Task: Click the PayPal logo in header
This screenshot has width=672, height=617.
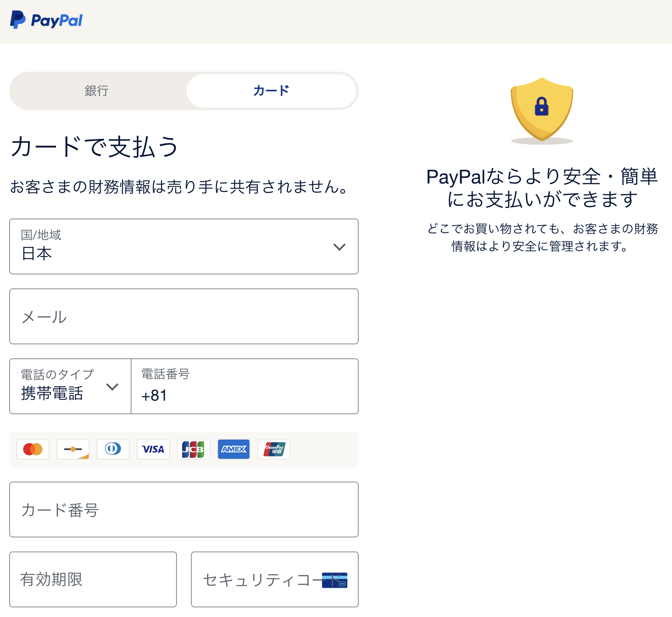Action: click(46, 20)
